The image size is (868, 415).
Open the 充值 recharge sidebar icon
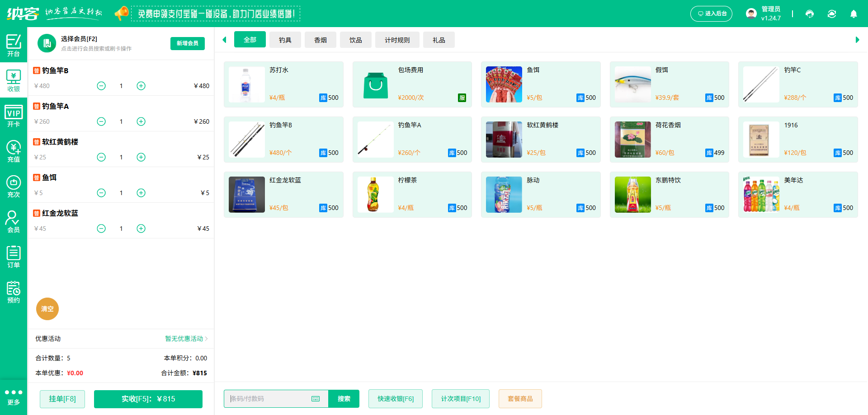point(14,151)
